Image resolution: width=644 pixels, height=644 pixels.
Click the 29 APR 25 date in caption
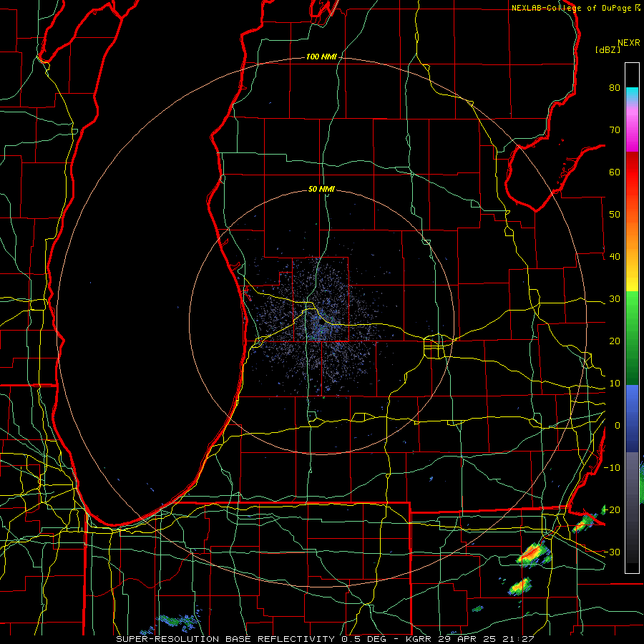coord(469,639)
